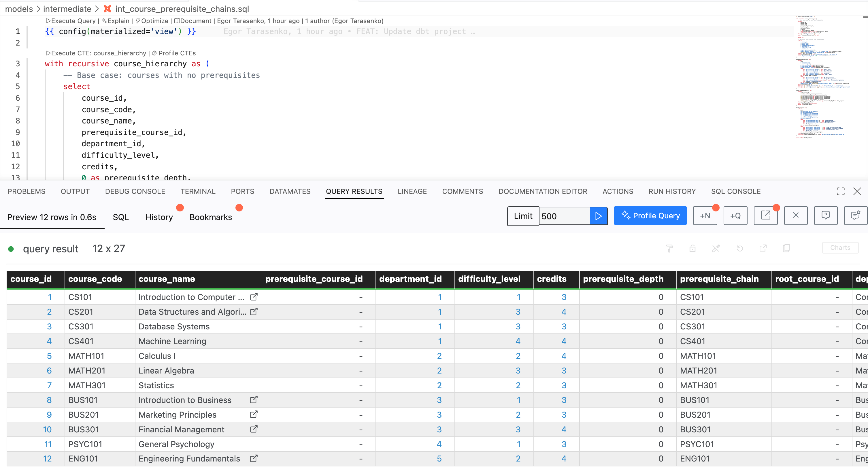Click Profile Query button

tap(650, 216)
